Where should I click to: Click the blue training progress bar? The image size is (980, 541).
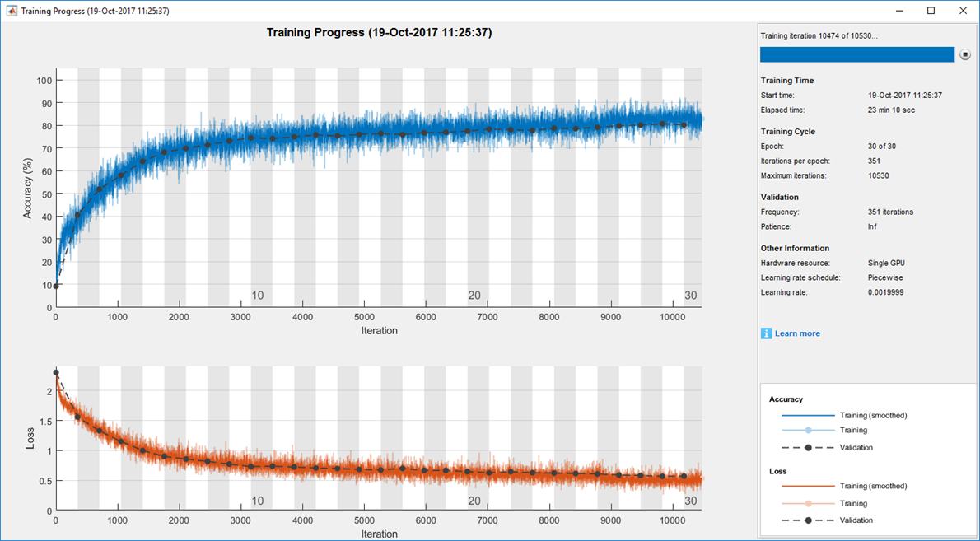click(856, 54)
